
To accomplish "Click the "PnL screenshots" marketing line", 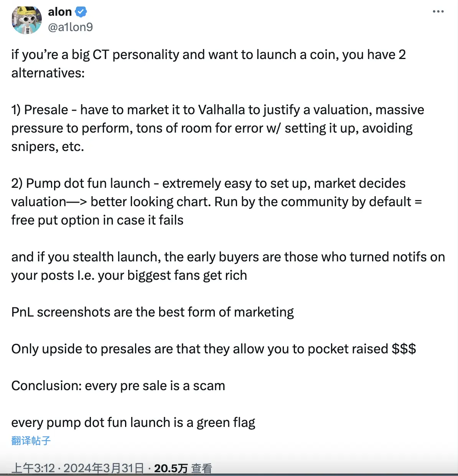I will coord(152,312).
